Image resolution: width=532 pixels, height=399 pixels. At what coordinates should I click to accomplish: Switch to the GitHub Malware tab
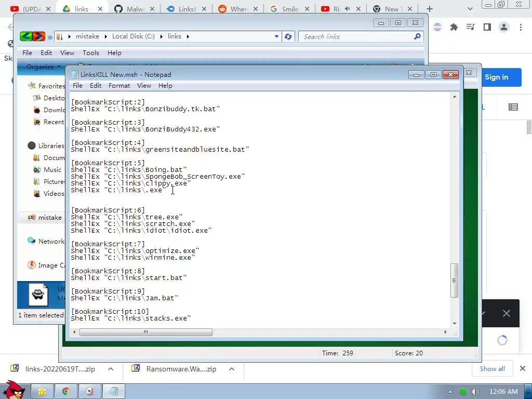click(135, 9)
